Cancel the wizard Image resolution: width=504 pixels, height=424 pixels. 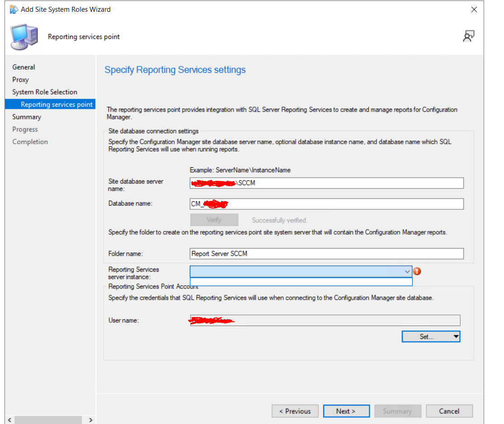[449, 411]
